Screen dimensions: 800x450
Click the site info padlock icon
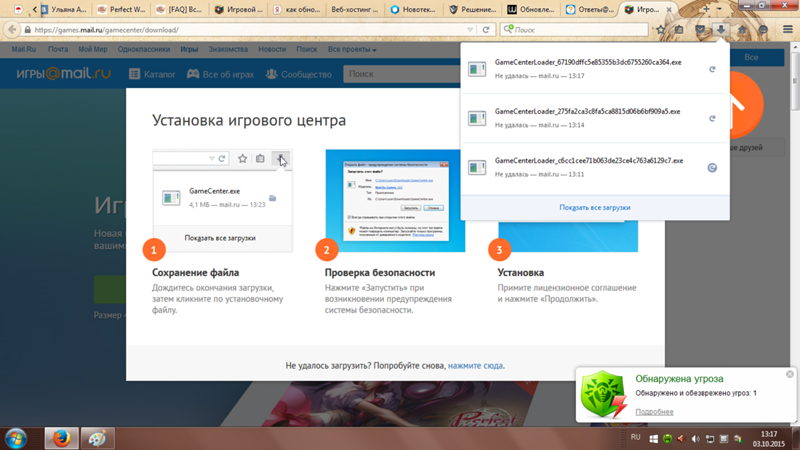pyautogui.click(x=28, y=30)
